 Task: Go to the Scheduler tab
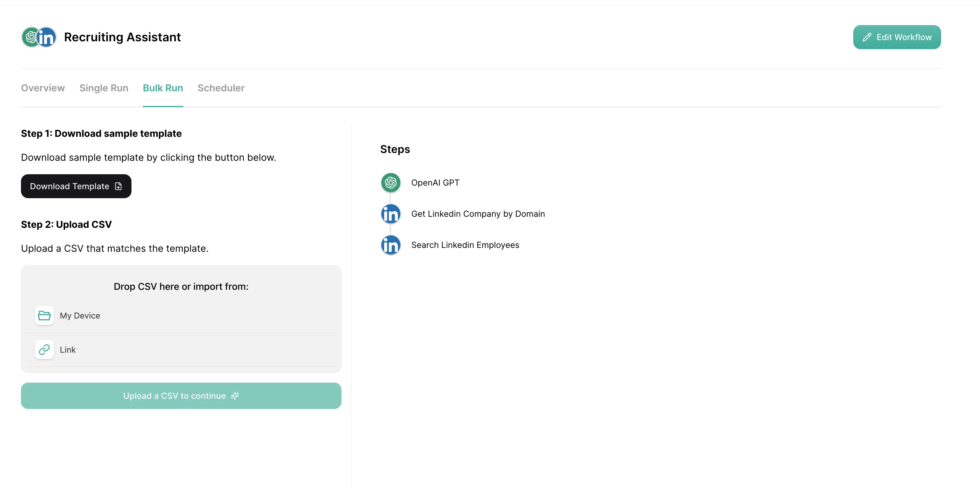pyautogui.click(x=221, y=88)
